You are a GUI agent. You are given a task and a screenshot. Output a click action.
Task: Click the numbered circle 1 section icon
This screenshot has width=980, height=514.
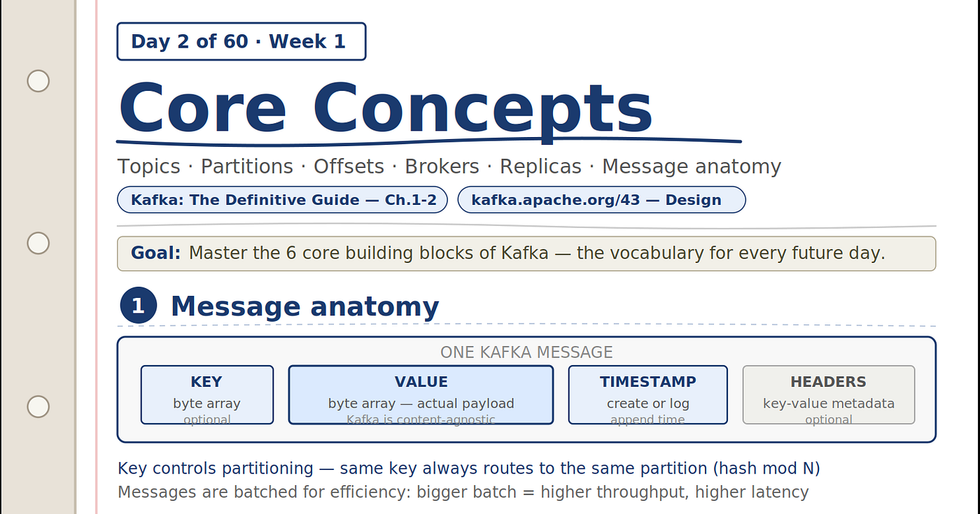point(139,306)
